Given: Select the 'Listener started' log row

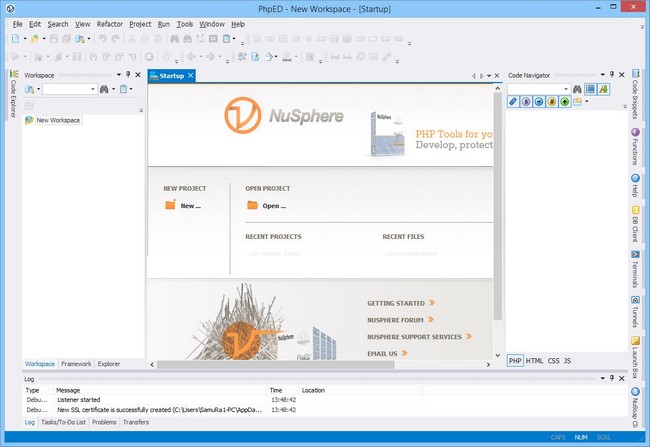Looking at the screenshot, I should (x=222, y=400).
